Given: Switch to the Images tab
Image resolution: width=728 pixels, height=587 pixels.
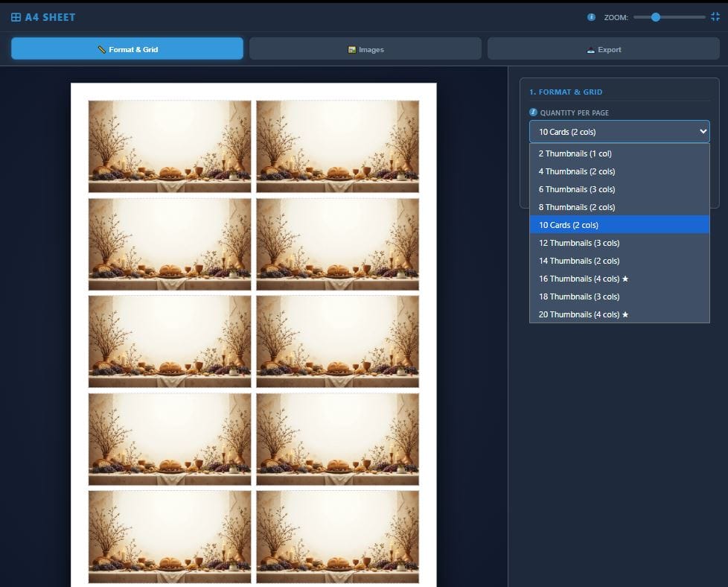Looking at the screenshot, I should pos(365,48).
